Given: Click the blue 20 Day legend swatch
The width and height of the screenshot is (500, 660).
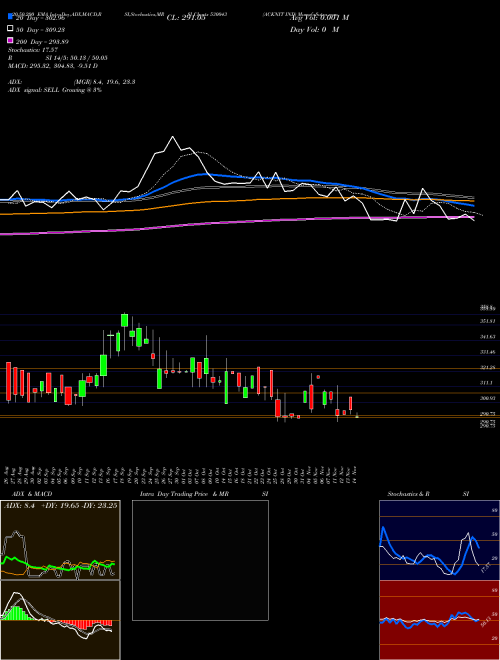Looking at the screenshot, I should 11,17.
